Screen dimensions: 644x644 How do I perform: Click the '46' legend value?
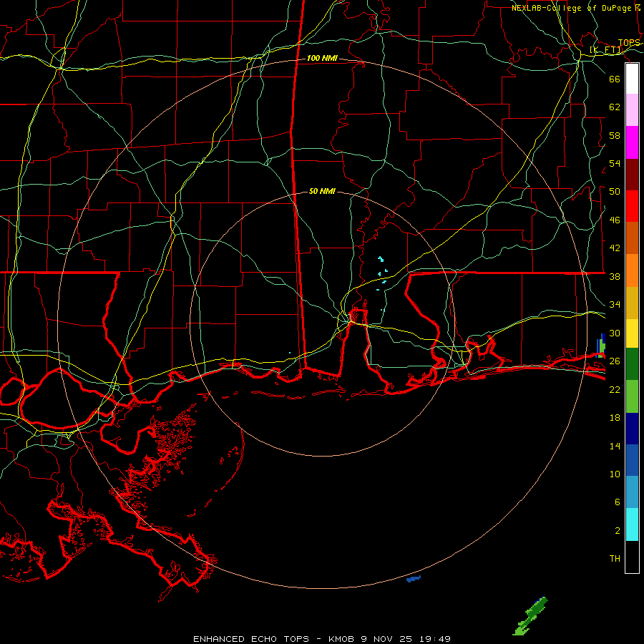(615, 220)
